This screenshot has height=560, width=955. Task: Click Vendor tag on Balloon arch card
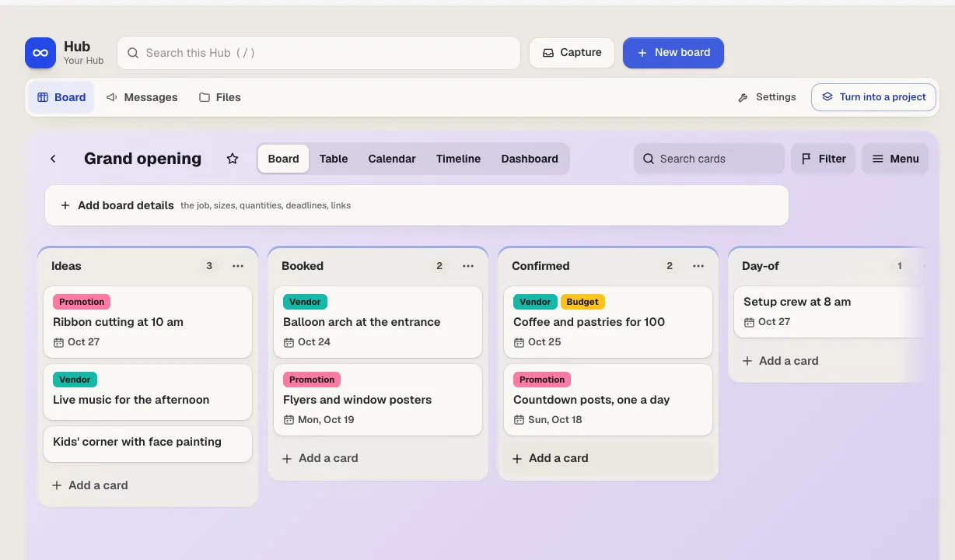pyautogui.click(x=305, y=302)
